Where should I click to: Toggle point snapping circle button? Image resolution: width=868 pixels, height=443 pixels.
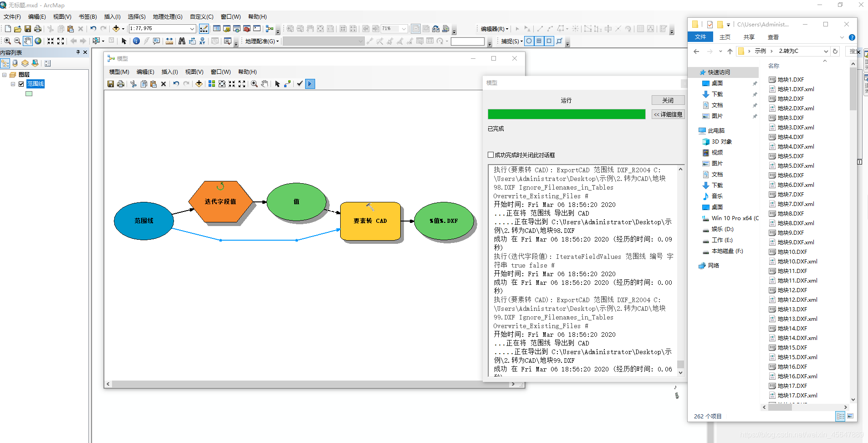(x=529, y=41)
